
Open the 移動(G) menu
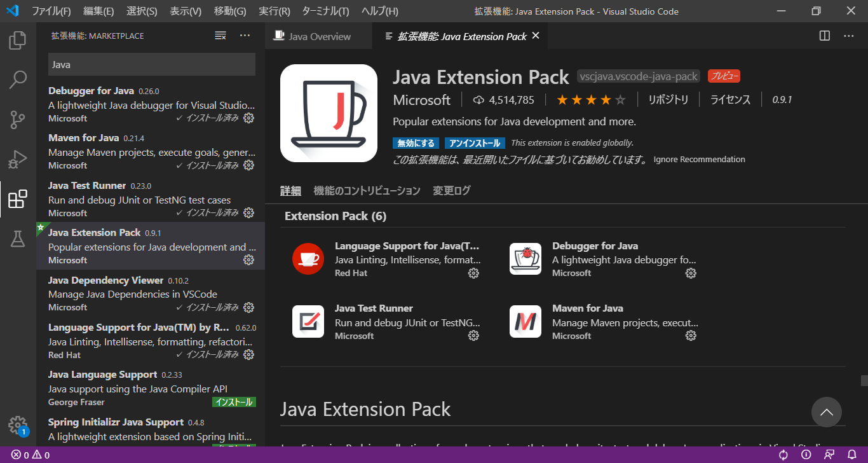pos(230,11)
